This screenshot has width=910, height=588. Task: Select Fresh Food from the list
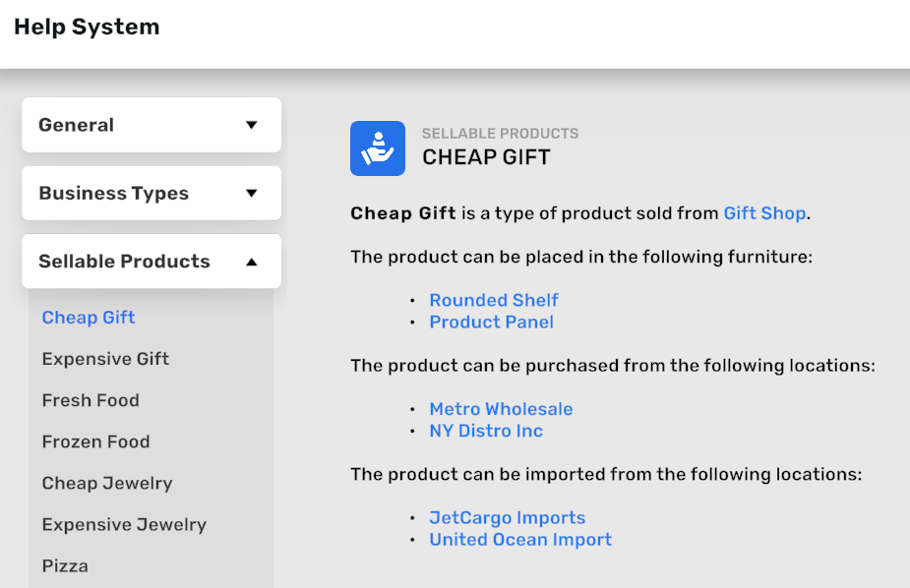[x=91, y=400]
